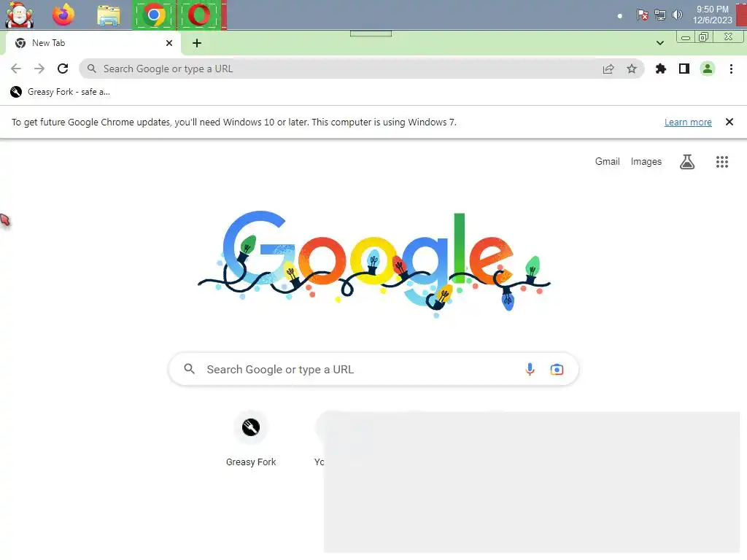Screen dimensions: 747x560
Task: Open Greasy Fork bookmark in bar
Action: click(61, 92)
